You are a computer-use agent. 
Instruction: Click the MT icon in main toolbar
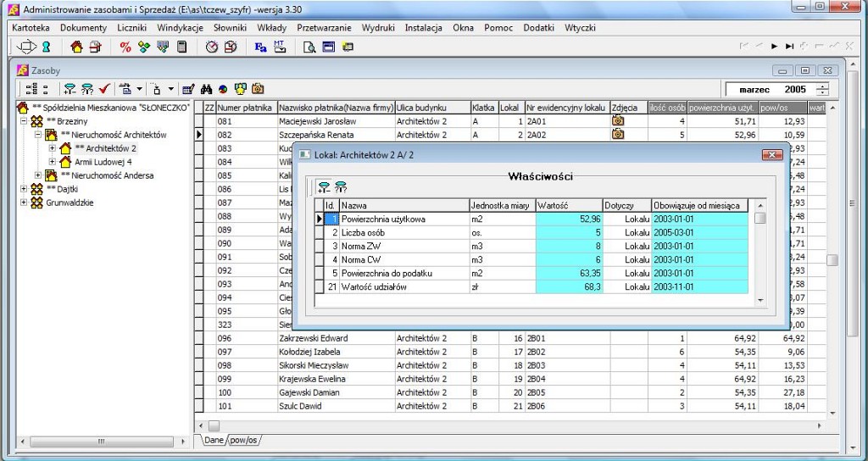[280, 47]
